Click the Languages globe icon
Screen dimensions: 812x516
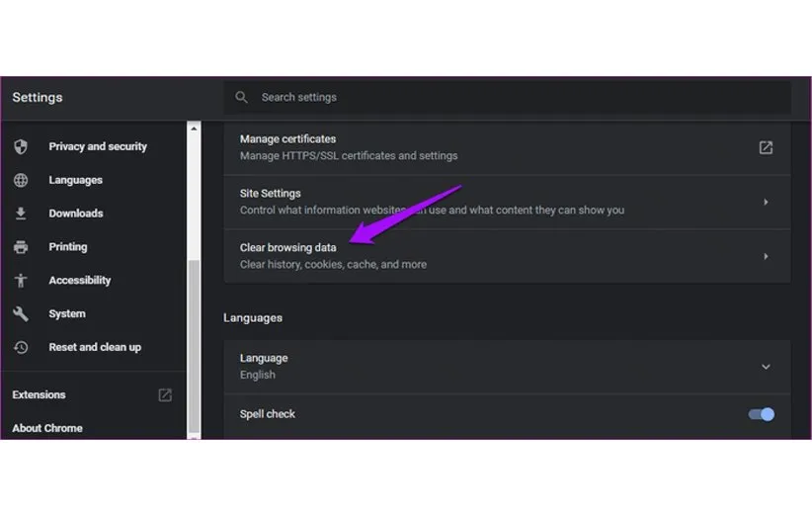point(21,180)
